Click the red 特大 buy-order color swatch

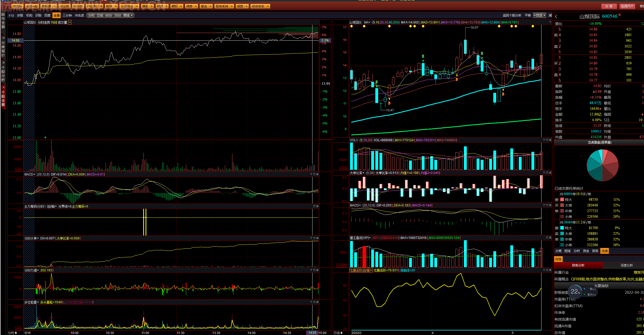click(562, 200)
